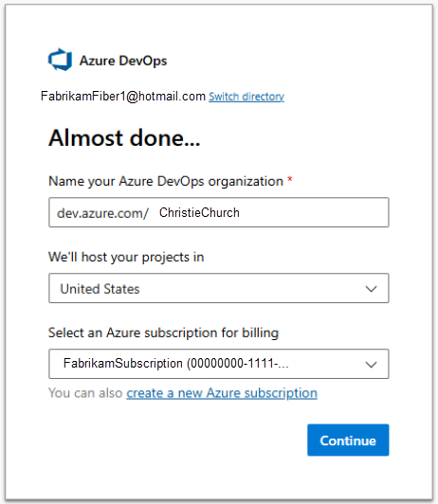438x504 pixels.
Task: Click the Name your Azure DevOps organization label
Action: [166, 181]
